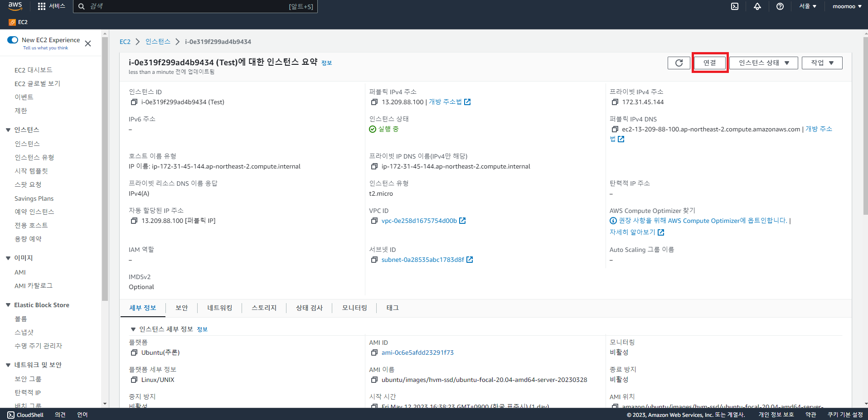The height and width of the screenshot is (420, 868).
Task: Open the actions dropdown button
Action: [822, 63]
